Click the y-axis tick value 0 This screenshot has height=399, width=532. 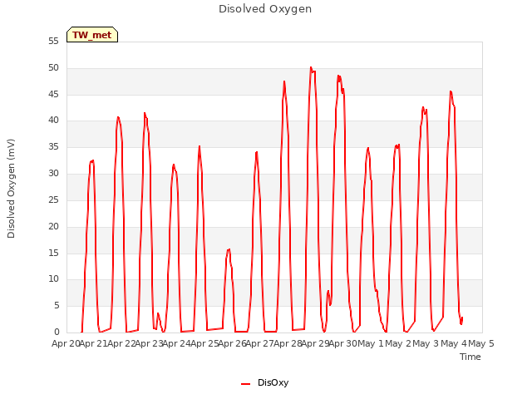57,332
